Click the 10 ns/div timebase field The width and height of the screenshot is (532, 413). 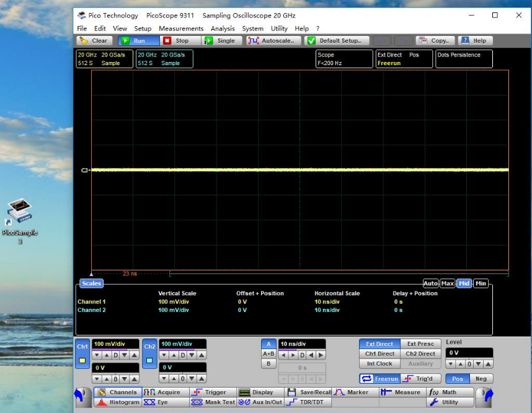[x=302, y=344]
